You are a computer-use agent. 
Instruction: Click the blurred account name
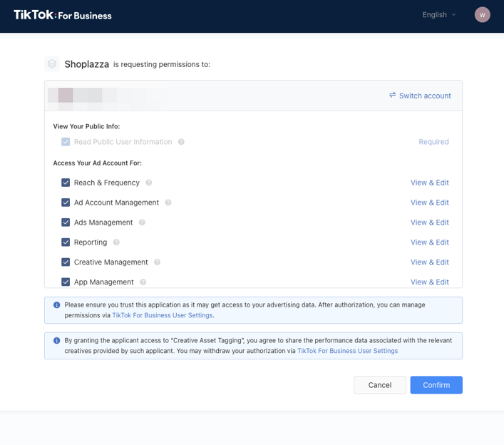[108, 96]
